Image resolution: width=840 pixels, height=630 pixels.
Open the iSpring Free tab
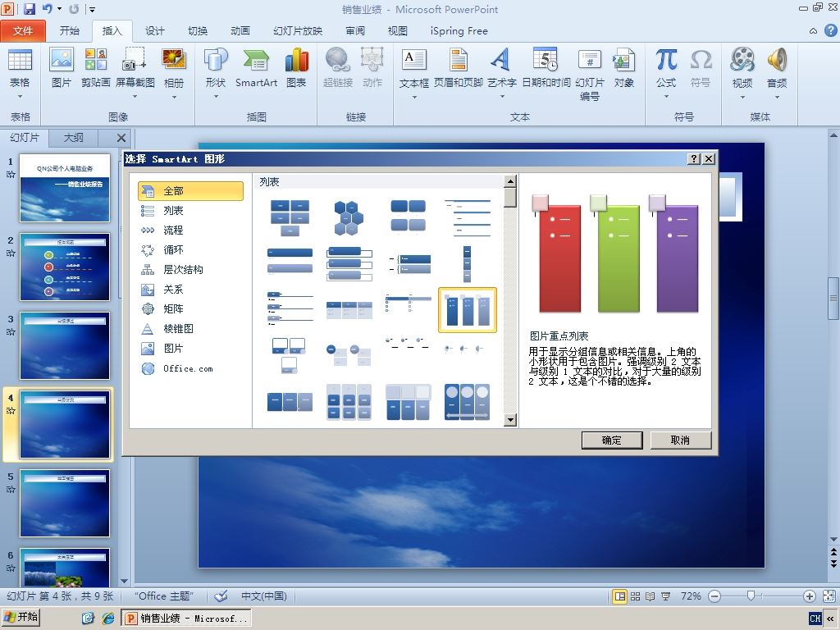pos(459,31)
